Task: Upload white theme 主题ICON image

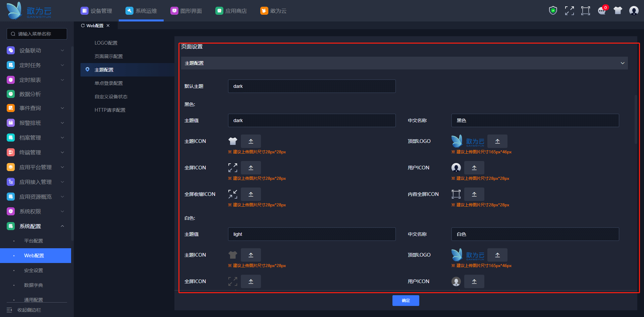Action: point(251,255)
